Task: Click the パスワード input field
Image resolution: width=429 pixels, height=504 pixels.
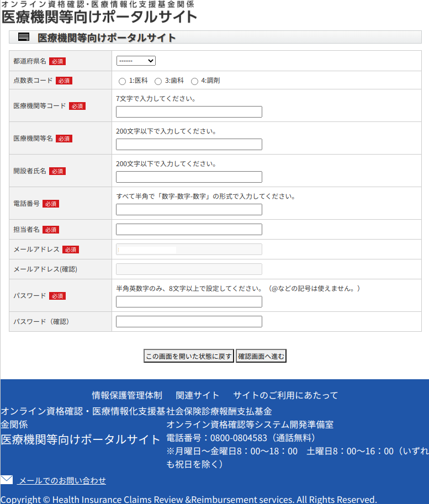Action: pyautogui.click(x=189, y=302)
